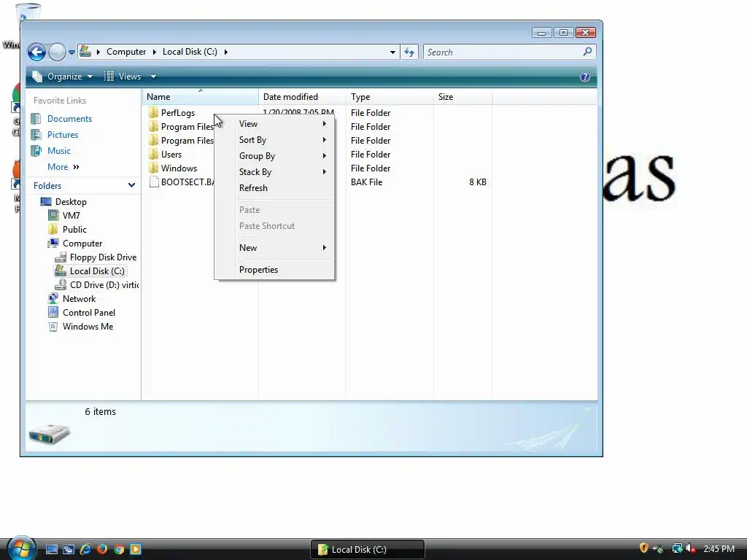Open the New submenu in context menu

(x=274, y=248)
